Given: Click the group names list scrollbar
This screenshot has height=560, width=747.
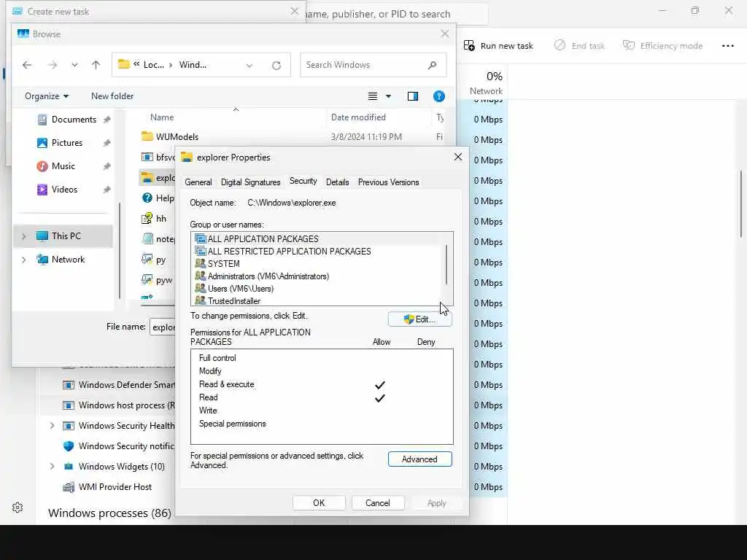Looking at the screenshot, I should pyautogui.click(x=446, y=265).
